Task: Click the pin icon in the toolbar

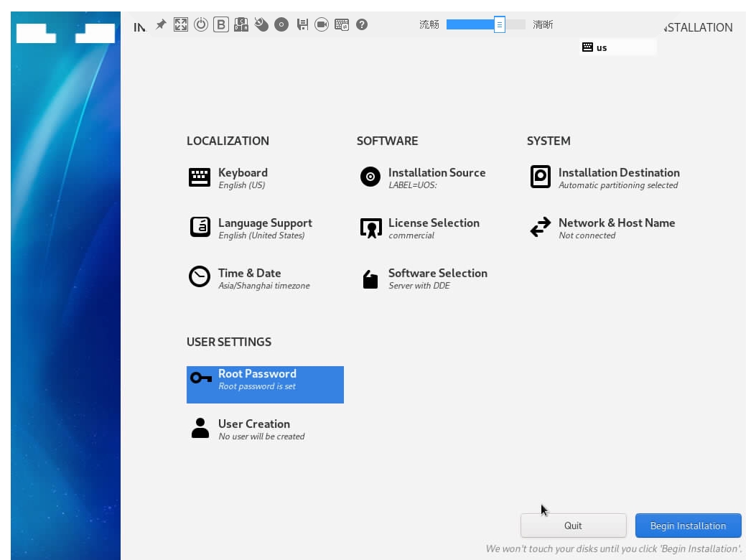Action: click(x=161, y=25)
